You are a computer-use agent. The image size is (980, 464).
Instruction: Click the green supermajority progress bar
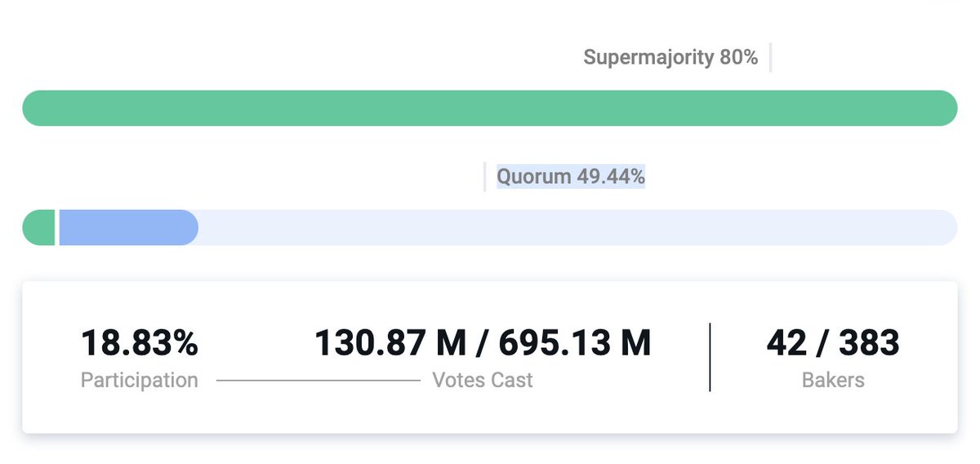pyautogui.click(x=489, y=108)
